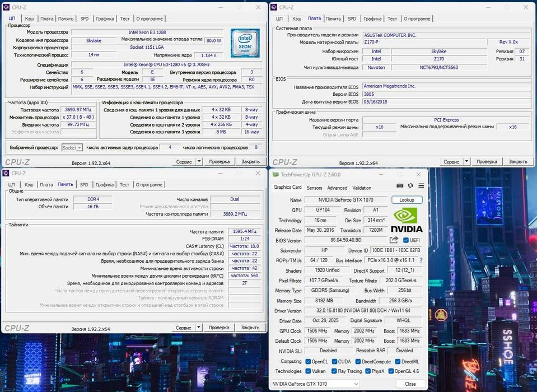Open Память tab in the CPU window

click(66, 19)
